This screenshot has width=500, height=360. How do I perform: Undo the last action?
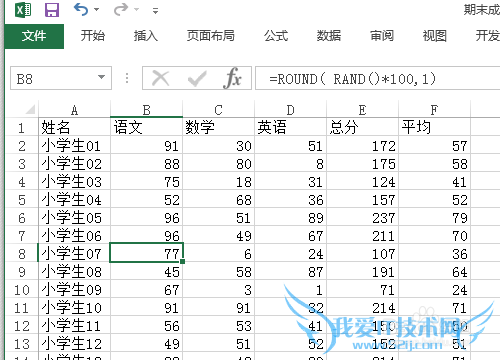pos(81,9)
